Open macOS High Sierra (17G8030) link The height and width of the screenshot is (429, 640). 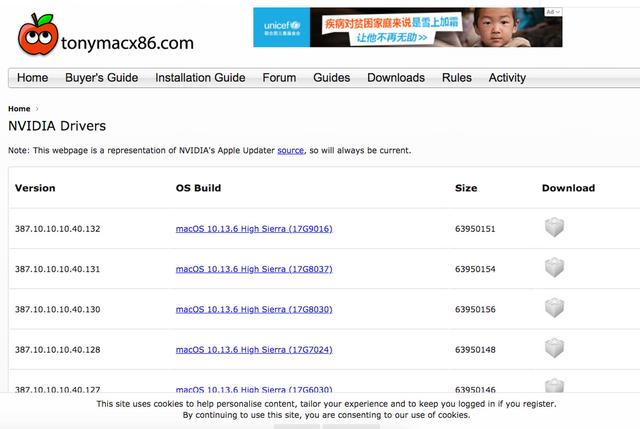254,309
